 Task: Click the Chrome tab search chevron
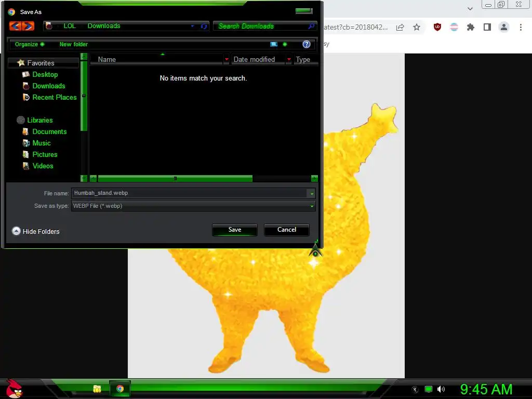tap(470, 9)
